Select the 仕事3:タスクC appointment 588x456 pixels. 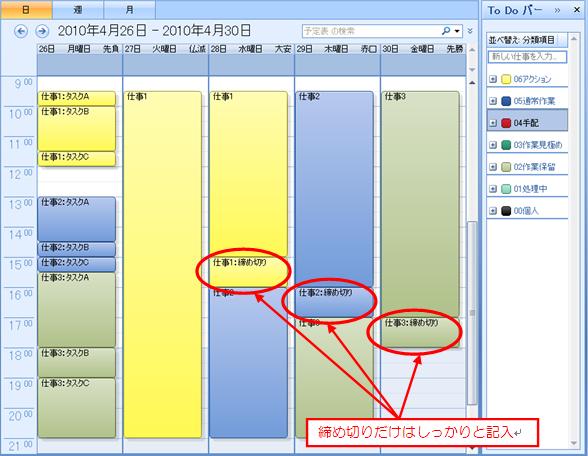coord(76,408)
